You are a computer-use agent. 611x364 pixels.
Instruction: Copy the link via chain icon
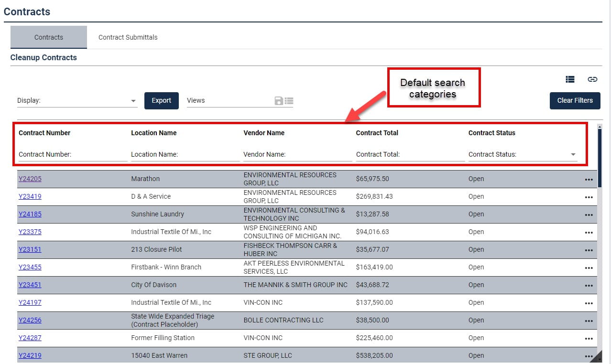[x=592, y=79]
